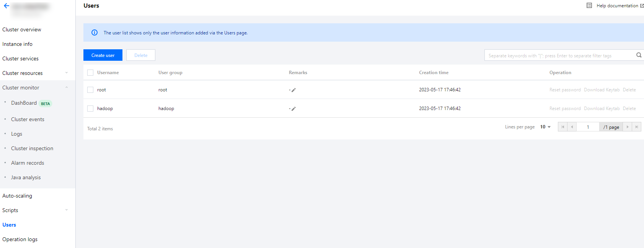Check the root user row checkbox
The image size is (644, 248).
pos(90,90)
